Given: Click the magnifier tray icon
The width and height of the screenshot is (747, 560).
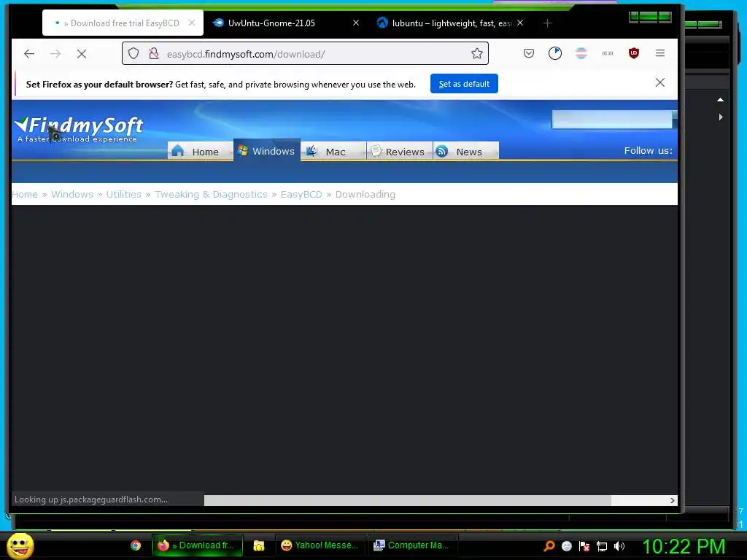Looking at the screenshot, I should pos(549,546).
